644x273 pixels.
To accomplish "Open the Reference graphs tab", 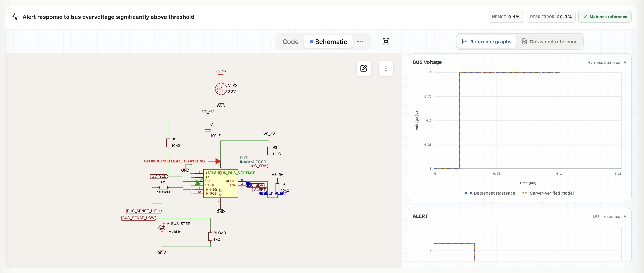I will point(486,41).
